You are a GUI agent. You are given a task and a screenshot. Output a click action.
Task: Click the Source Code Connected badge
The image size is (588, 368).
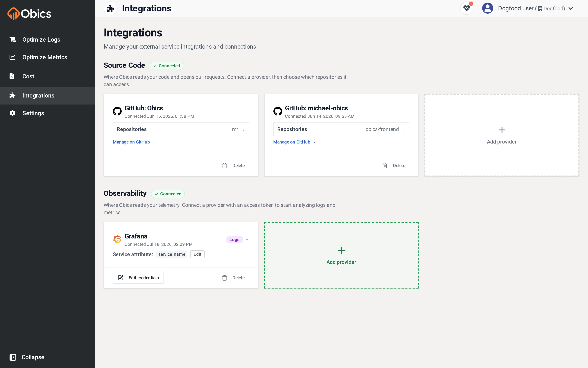click(x=166, y=66)
